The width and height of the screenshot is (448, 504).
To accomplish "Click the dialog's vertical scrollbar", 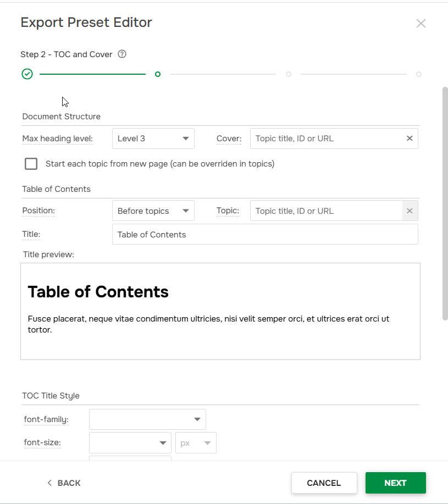I will [x=445, y=204].
